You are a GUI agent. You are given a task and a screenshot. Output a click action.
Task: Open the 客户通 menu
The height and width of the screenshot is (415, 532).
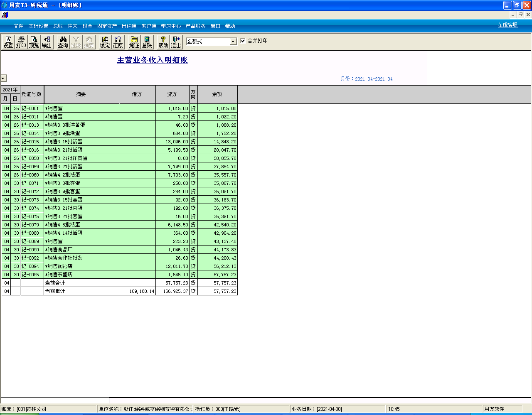click(x=149, y=26)
